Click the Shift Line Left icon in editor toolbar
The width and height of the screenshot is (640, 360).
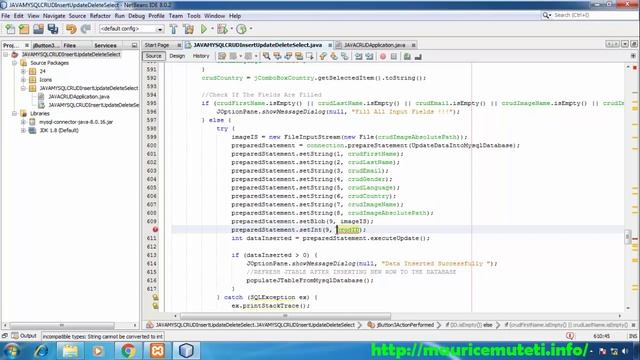point(358,56)
